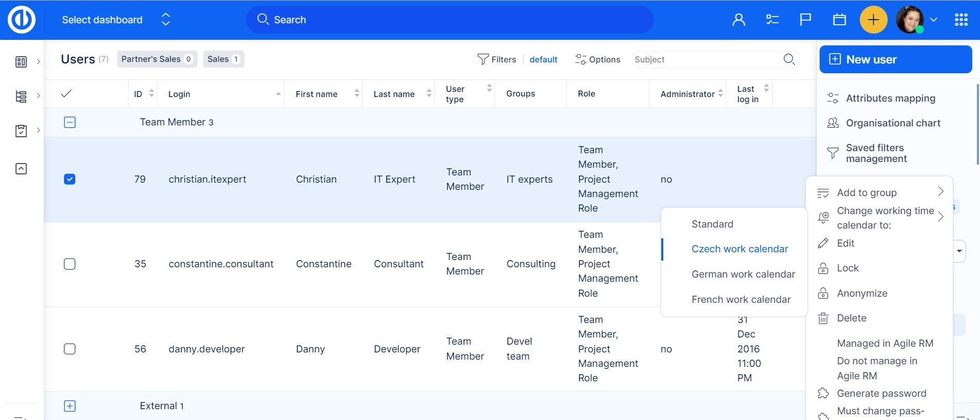Click the Subject filter input field
980x420 pixels.
point(707,59)
